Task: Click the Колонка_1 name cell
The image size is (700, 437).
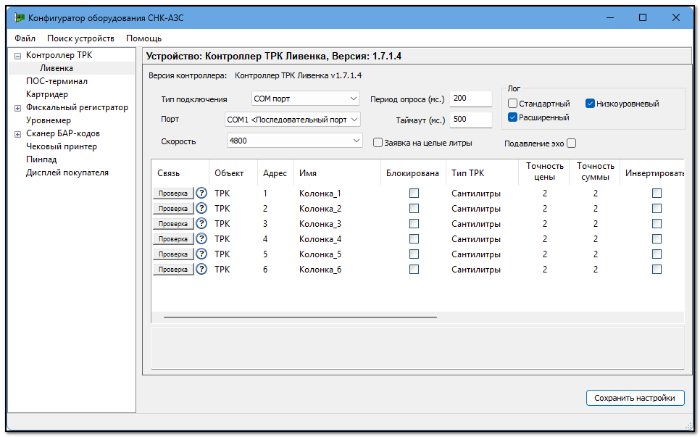Action: point(320,193)
